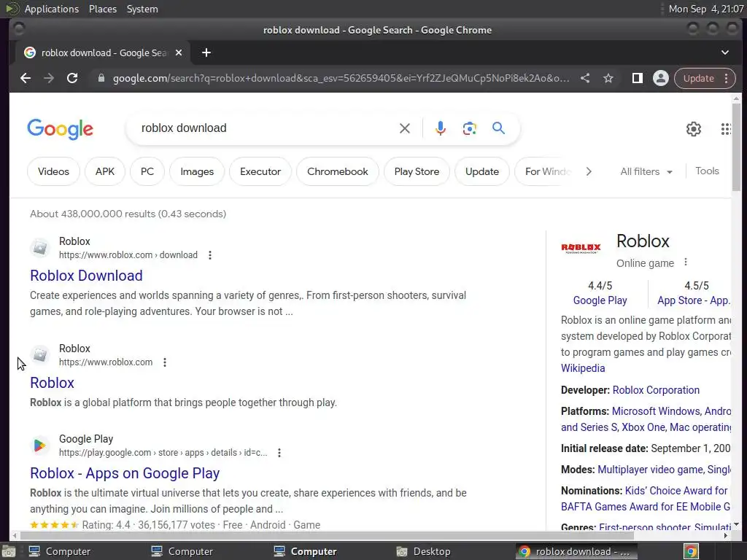The width and height of the screenshot is (747, 560).
Task: Clear the search box text
Action: [404, 128]
